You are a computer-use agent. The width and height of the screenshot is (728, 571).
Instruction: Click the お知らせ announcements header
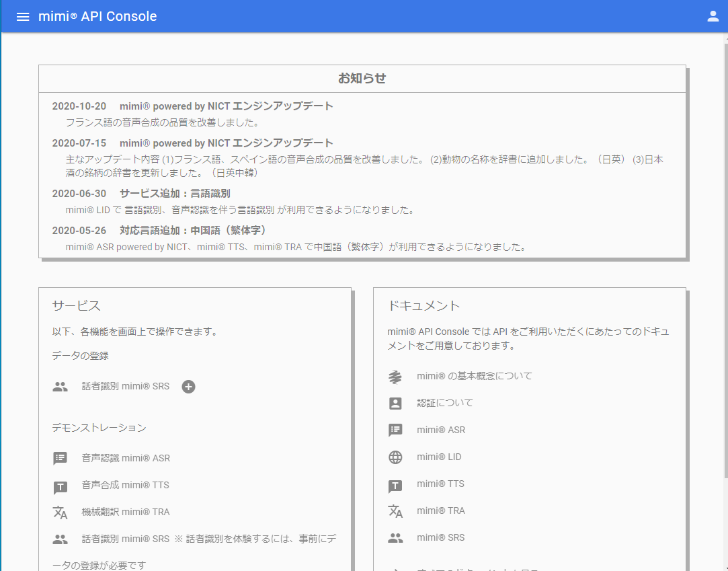(x=362, y=78)
